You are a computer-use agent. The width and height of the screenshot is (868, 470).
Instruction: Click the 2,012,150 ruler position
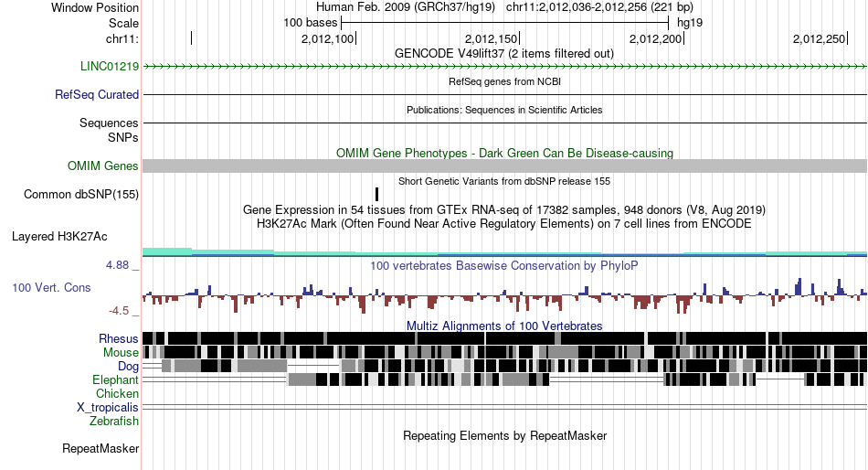point(491,38)
